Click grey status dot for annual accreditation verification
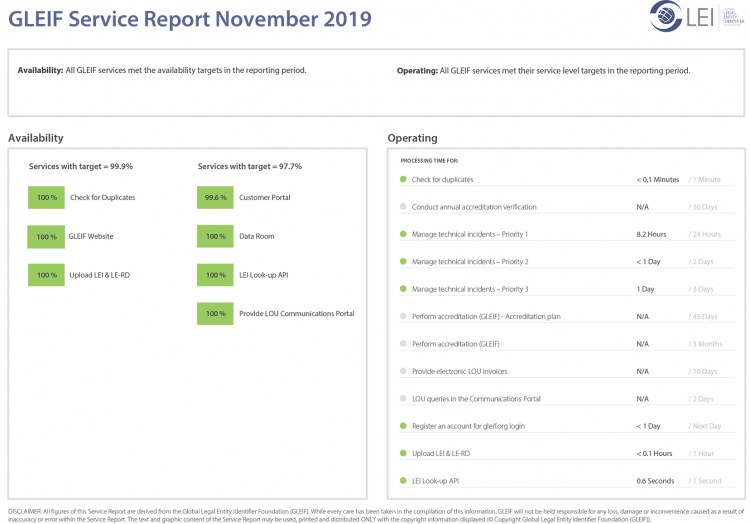The width and height of the screenshot is (750, 524). click(x=403, y=207)
